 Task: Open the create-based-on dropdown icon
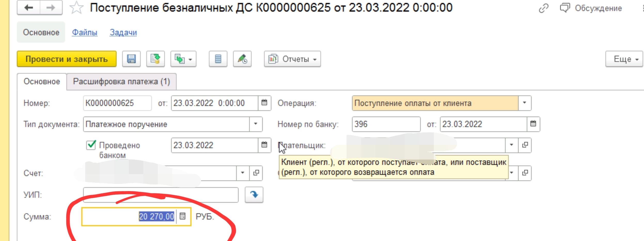click(x=183, y=59)
